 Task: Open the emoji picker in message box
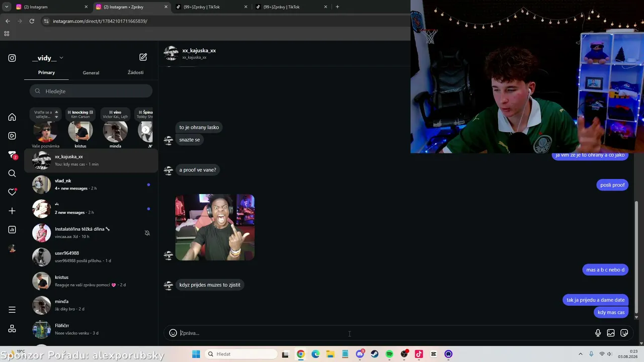(173, 333)
